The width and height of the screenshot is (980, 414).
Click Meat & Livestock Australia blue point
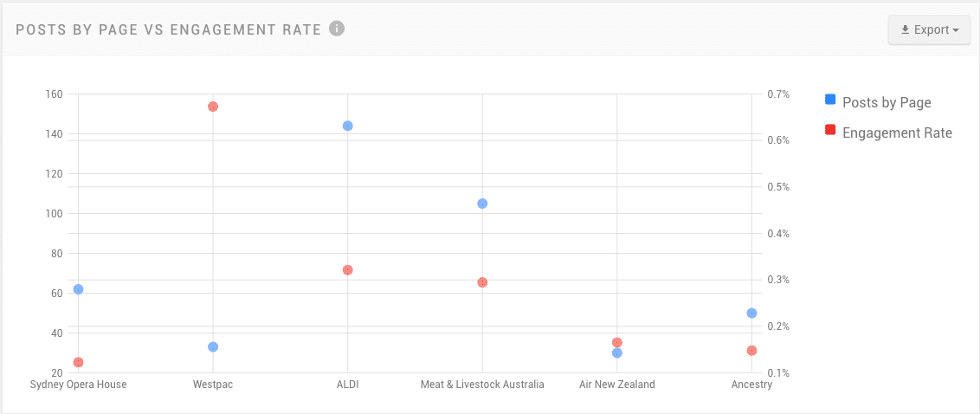[x=482, y=204]
